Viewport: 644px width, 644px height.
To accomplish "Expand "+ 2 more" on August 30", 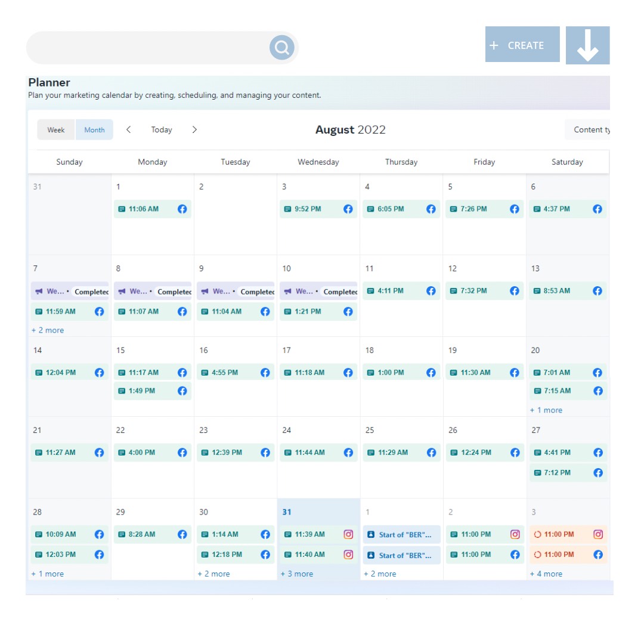I will point(213,574).
